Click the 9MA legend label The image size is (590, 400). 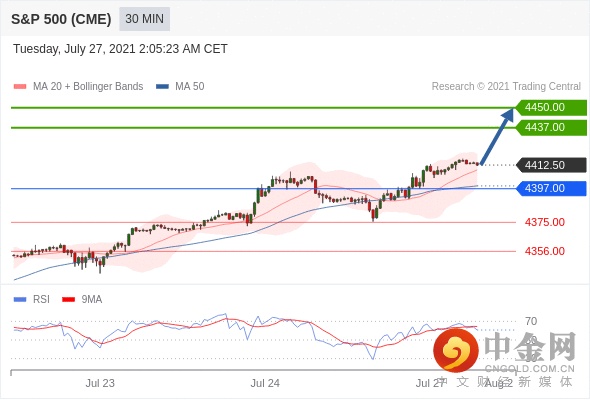pos(92,300)
